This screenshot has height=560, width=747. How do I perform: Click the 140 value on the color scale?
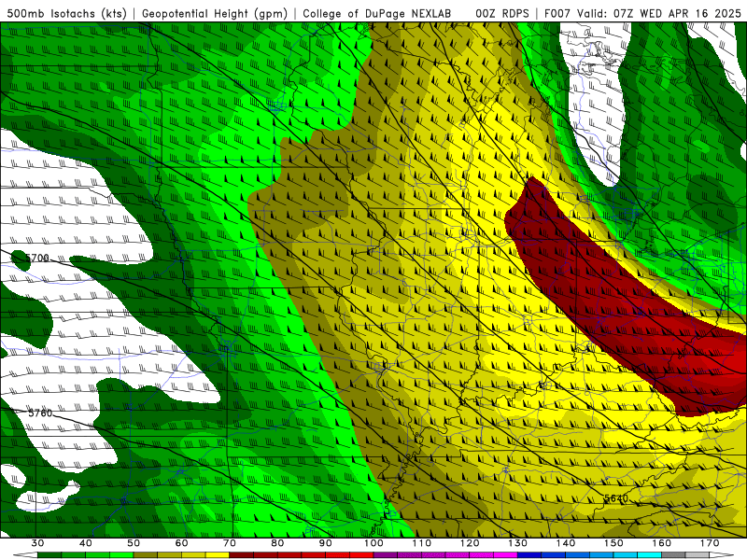566,543
